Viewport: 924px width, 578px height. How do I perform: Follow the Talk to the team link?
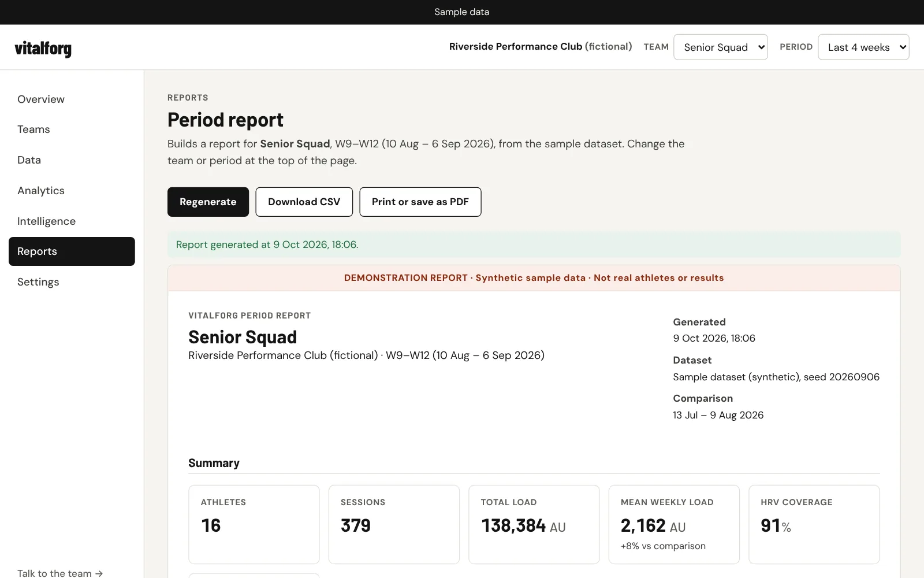click(60, 573)
